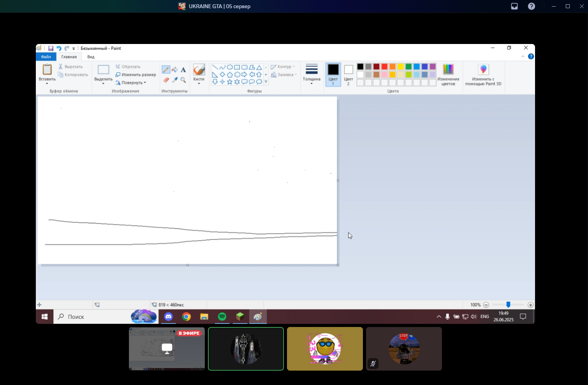
Task: Select the Eraser tool
Action: click(166, 80)
